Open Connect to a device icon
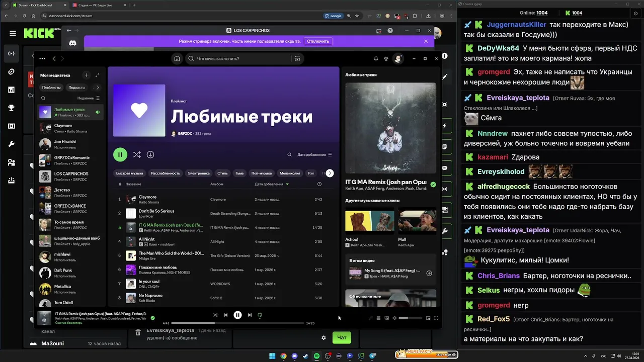Screen dimensions: 644x362 tap(386, 318)
